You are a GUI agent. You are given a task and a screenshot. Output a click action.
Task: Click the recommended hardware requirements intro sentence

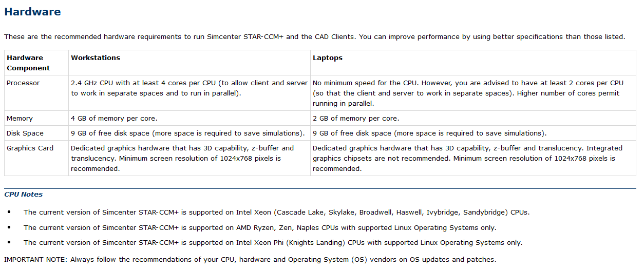(314, 37)
